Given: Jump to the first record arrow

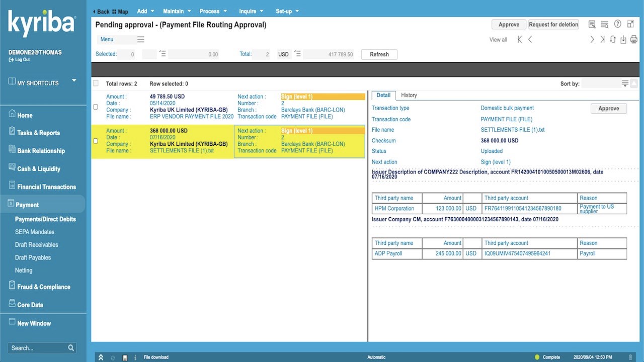Looking at the screenshot, I should click(520, 39).
